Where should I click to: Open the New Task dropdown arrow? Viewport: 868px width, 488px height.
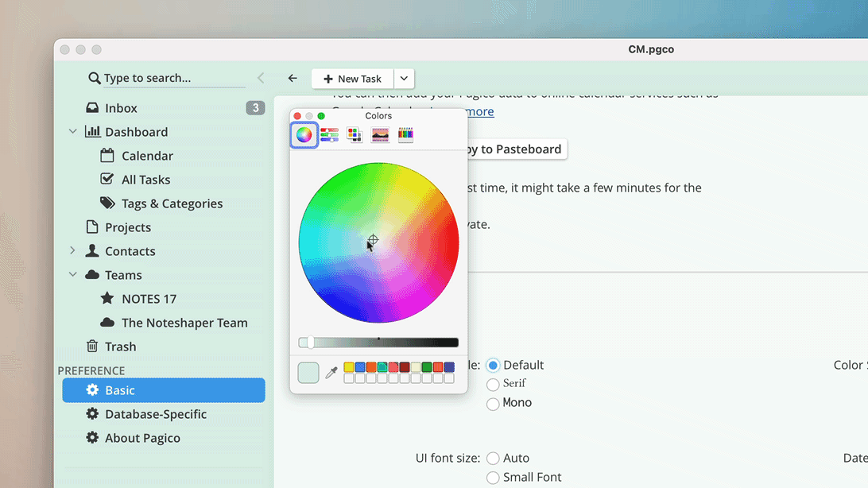click(x=404, y=79)
